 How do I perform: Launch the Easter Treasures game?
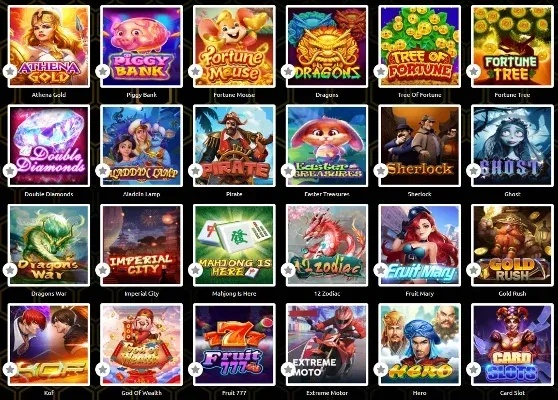point(327,146)
